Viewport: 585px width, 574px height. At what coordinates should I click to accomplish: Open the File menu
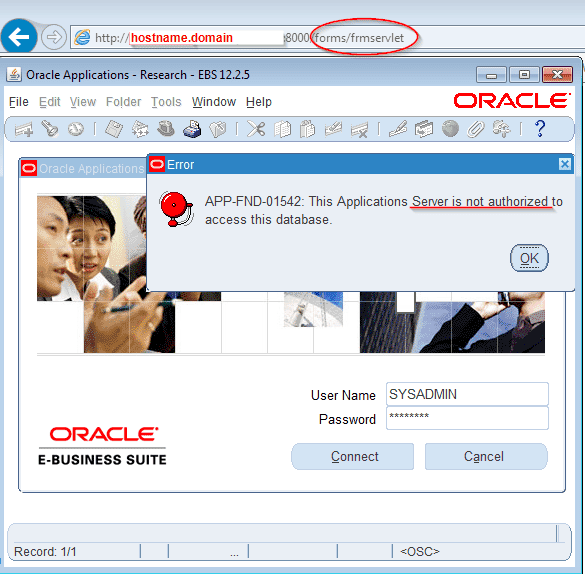pyautogui.click(x=19, y=102)
